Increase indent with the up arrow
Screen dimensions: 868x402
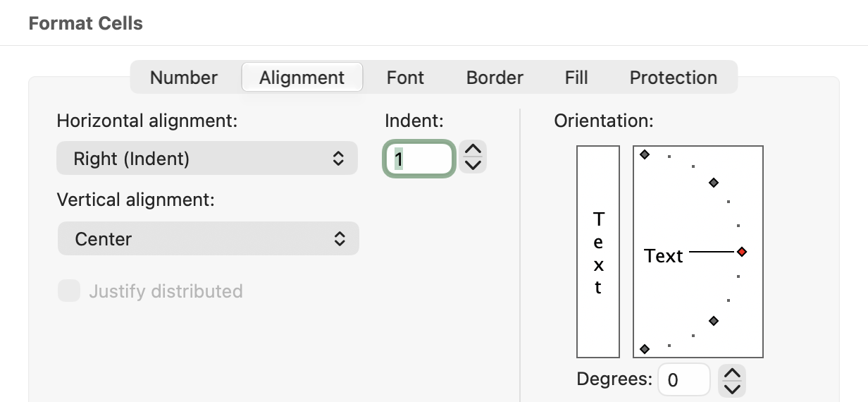click(x=473, y=150)
